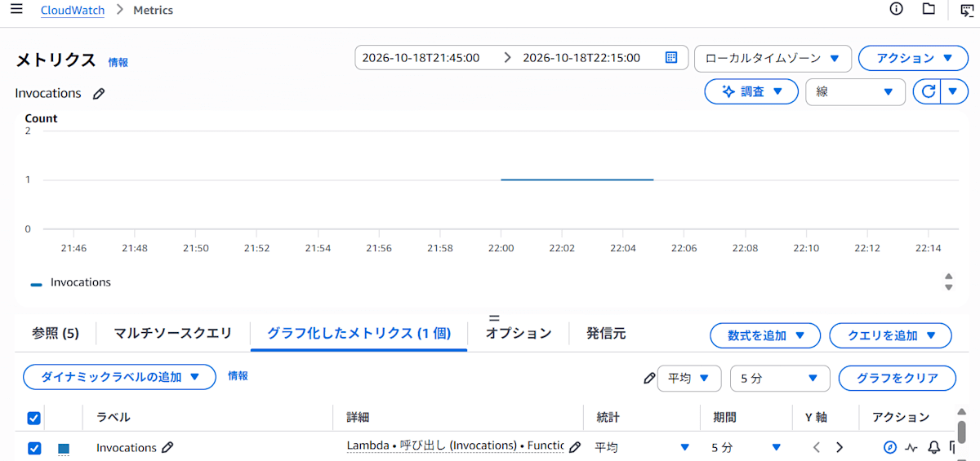Click the 詳細 column header
This screenshot has width=980, height=461.
point(358,417)
